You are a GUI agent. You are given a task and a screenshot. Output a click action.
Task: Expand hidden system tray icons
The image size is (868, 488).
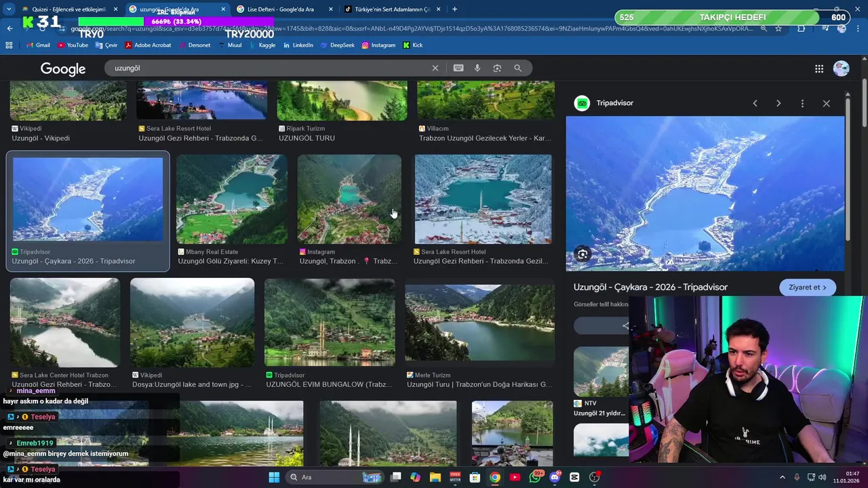[782, 477]
